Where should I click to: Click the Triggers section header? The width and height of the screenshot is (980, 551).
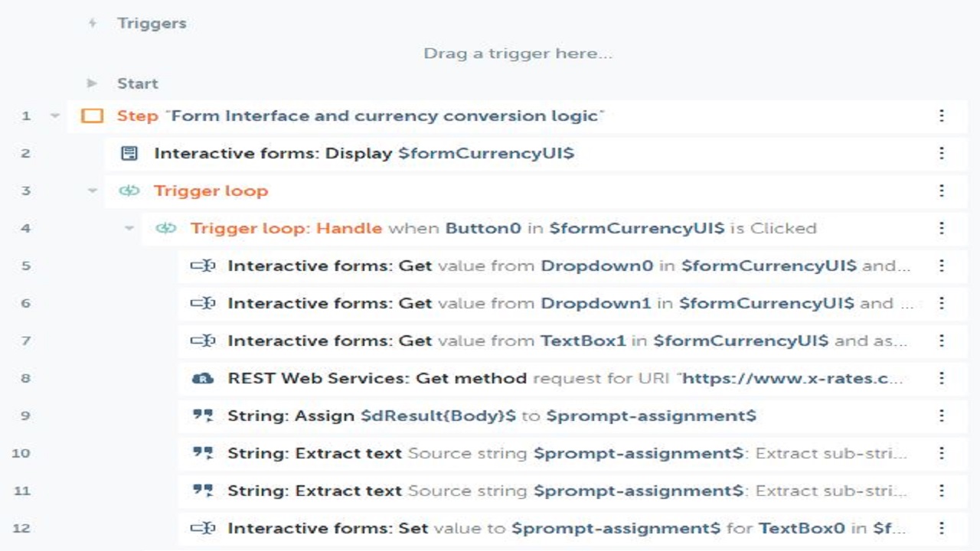151,23
